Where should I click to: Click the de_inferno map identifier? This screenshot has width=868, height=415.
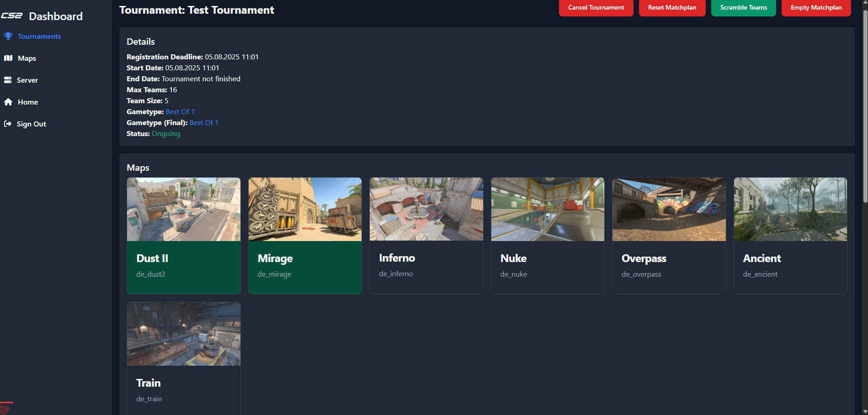(x=396, y=273)
